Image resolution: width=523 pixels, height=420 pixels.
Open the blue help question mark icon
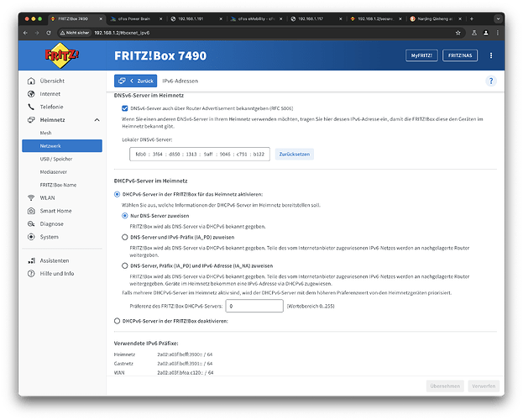tap(490, 81)
